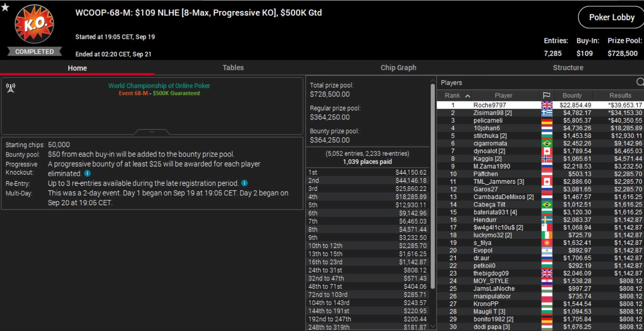Toggle Rank column sort arrow
This screenshot has width=644, height=331.
click(x=468, y=96)
